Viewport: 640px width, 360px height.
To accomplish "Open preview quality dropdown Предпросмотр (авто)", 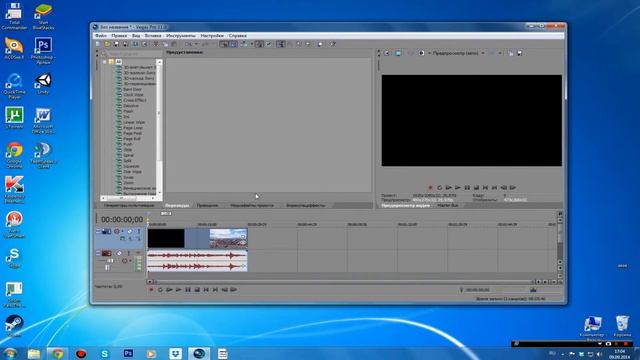I will (x=458, y=53).
